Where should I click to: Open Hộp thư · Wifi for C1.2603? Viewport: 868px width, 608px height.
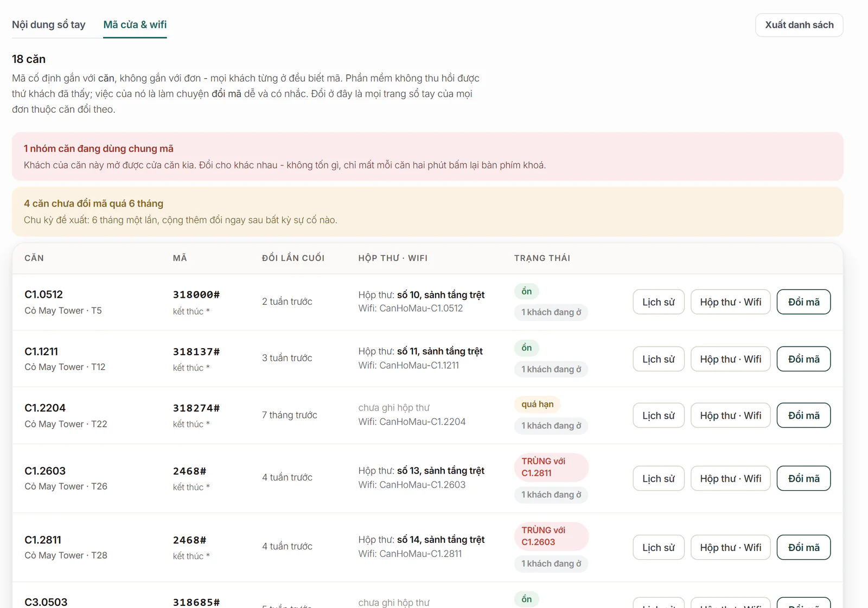730,478
